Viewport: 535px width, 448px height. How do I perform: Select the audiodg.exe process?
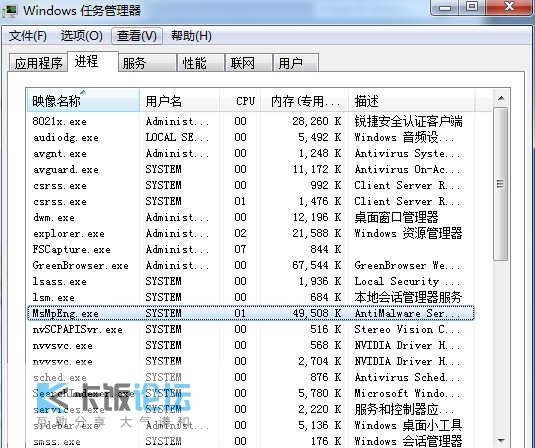coord(250,137)
